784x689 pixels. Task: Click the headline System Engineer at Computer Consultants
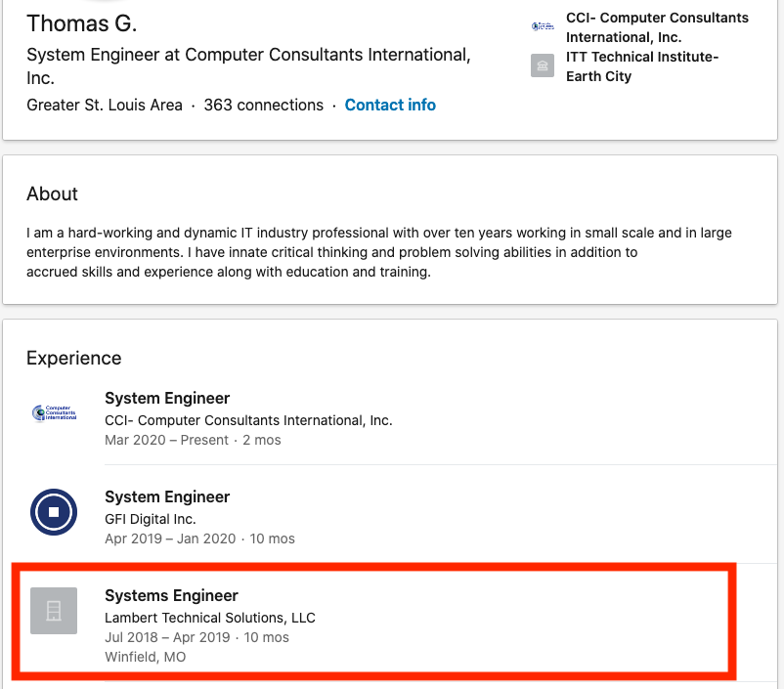point(248,66)
